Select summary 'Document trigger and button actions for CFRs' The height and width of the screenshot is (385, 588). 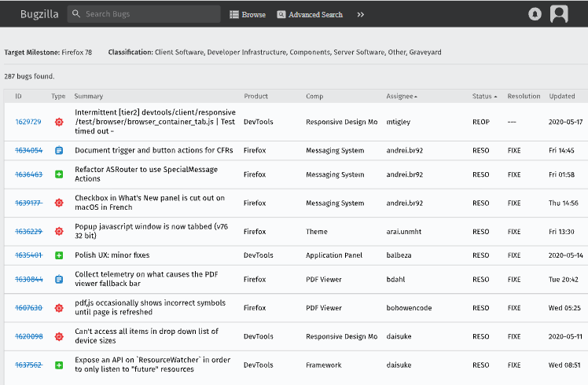coord(154,150)
